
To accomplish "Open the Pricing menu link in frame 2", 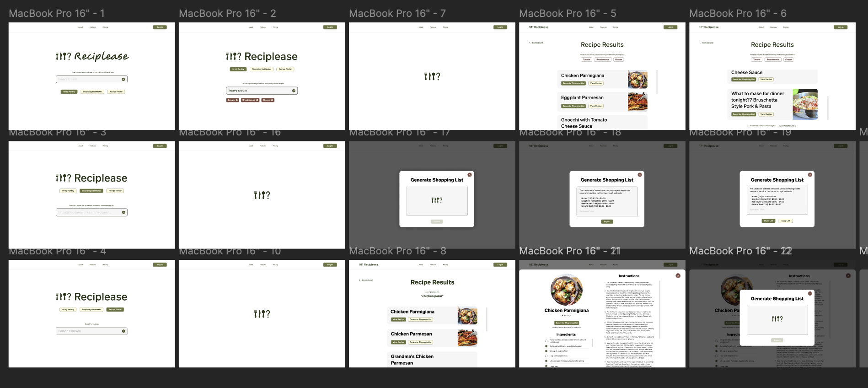I will (275, 27).
